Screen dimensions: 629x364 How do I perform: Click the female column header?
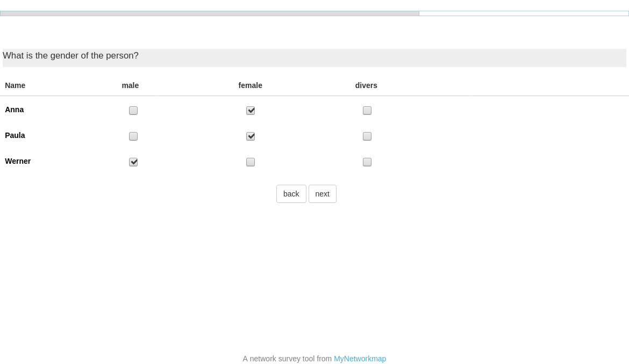click(x=251, y=85)
